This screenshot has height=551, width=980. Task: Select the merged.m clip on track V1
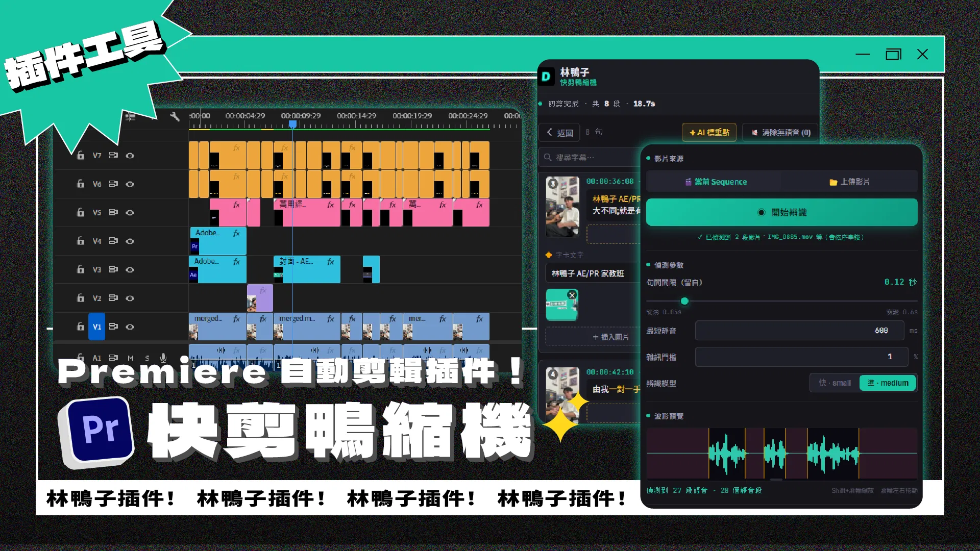click(307, 327)
